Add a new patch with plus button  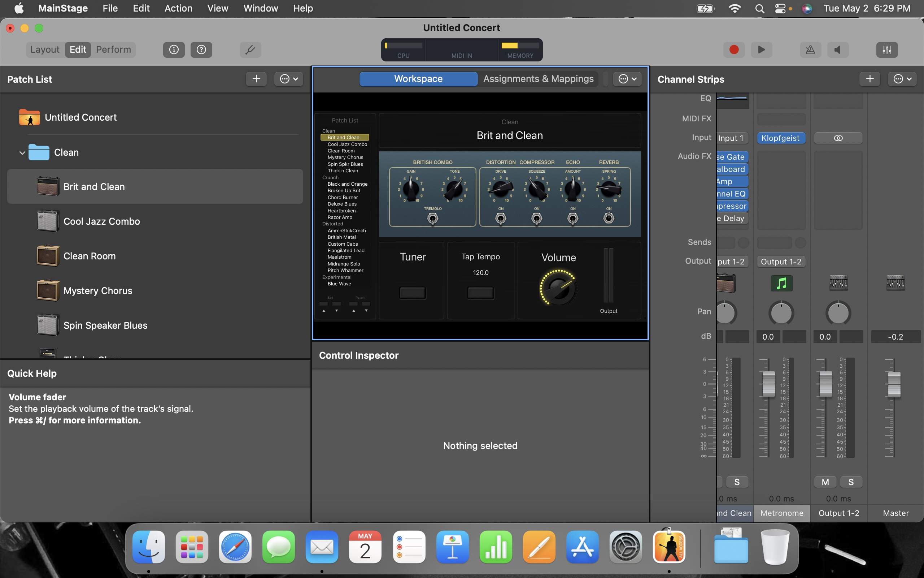coord(256,79)
